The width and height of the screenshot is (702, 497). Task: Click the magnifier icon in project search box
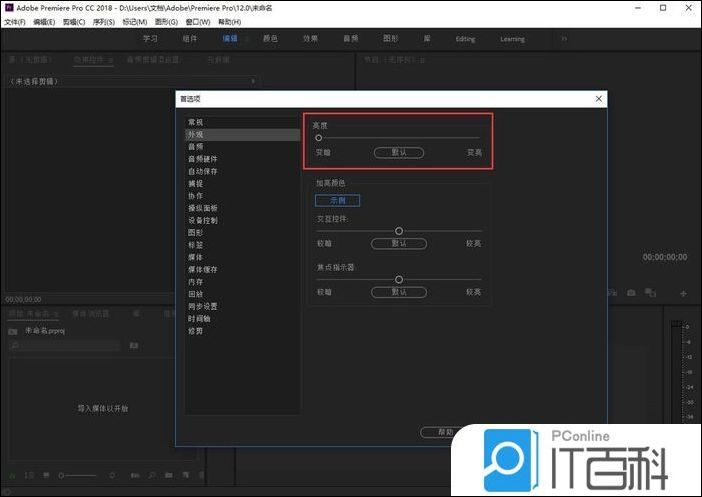(15, 346)
